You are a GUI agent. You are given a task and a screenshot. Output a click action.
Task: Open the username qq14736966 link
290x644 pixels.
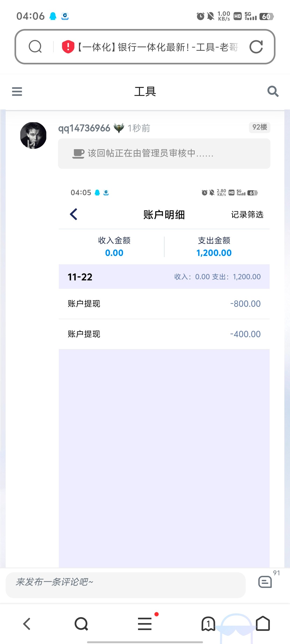[84, 128]
